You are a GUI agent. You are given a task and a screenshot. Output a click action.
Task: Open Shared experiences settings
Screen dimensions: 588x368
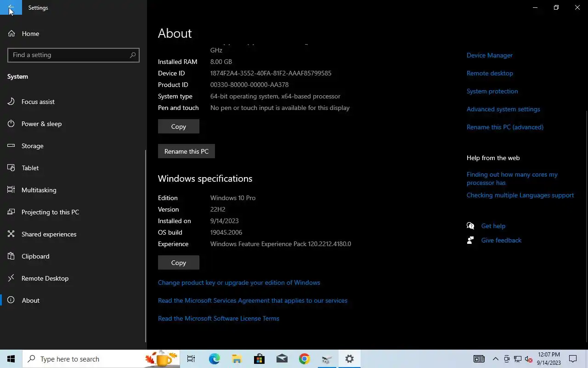73,234
